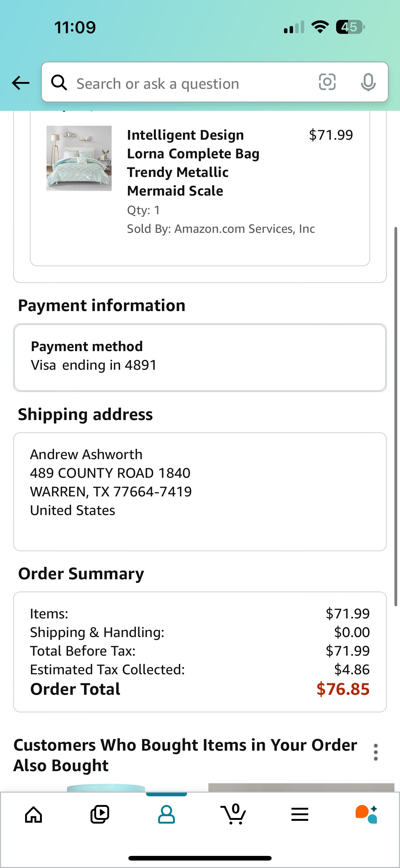Tap the microphone voice search icon
Image resolution: width=400 pixels, height=868 pixels.
pyautogui.click(x=368, y=82)
